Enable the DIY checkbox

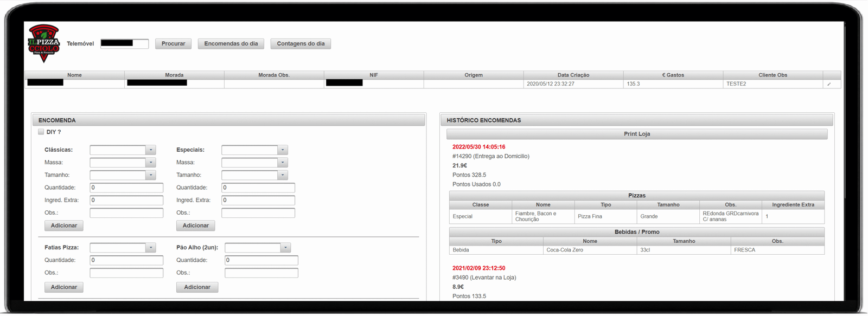pos(41,132)
